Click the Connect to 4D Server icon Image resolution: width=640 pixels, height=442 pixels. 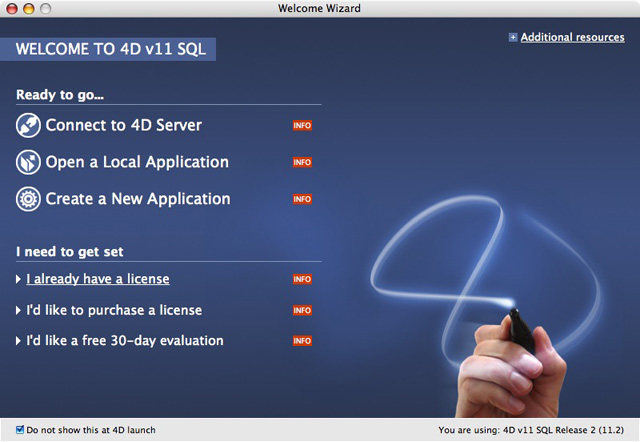click(x=28, y=126)
